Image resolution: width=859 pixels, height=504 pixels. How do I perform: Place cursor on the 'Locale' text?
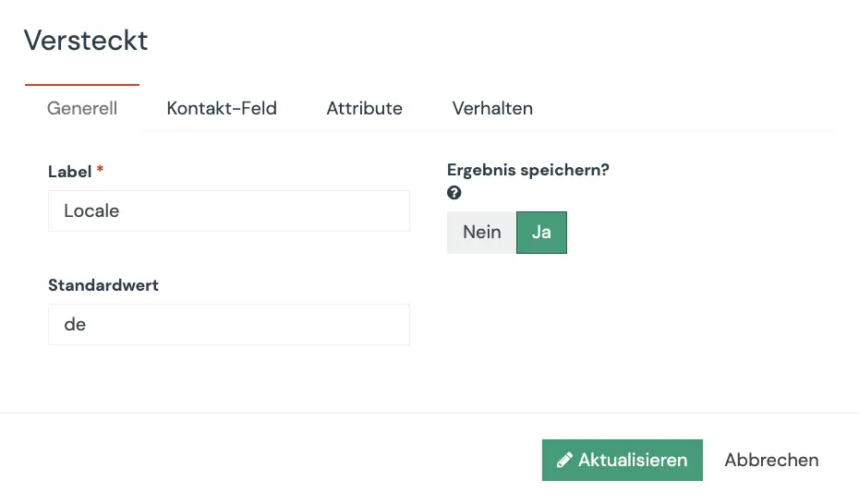pos(91,210)
